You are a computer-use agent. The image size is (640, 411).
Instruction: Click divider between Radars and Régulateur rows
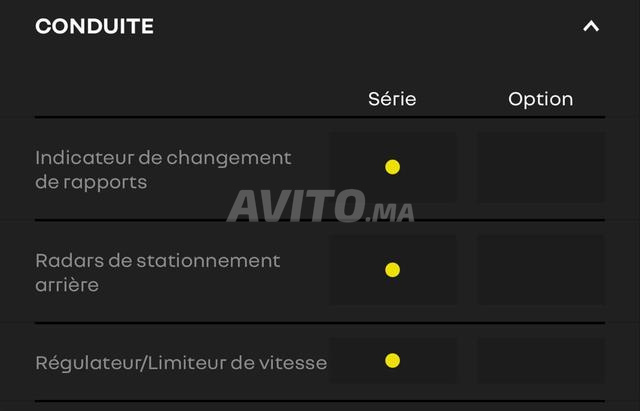(320, 323)
